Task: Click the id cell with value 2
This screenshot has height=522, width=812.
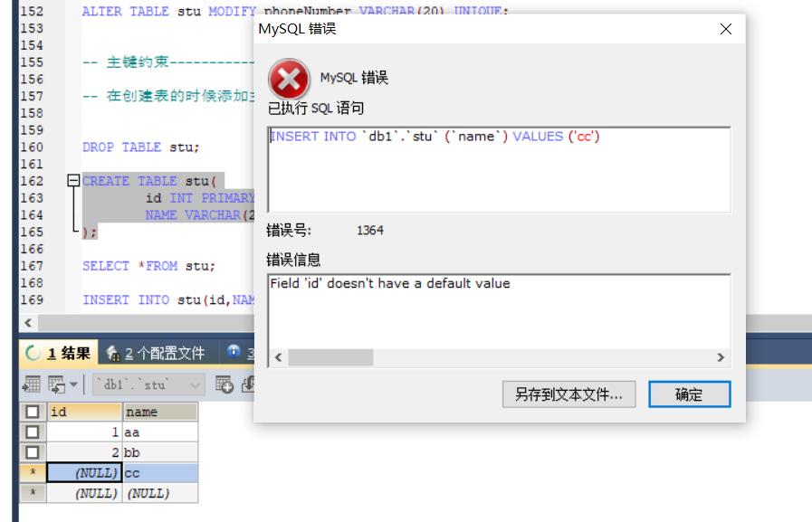Action: (x=85, y=452)
